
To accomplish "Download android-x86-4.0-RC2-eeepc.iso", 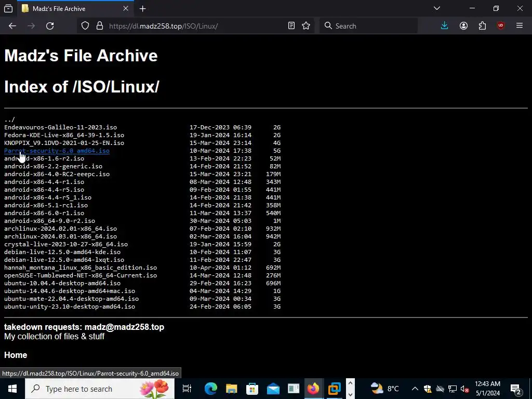I will click(x=57, y=174).
